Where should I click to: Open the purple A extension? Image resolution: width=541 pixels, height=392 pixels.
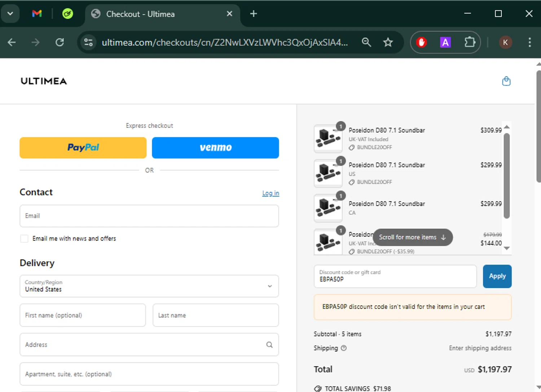[x=445, y=43]
